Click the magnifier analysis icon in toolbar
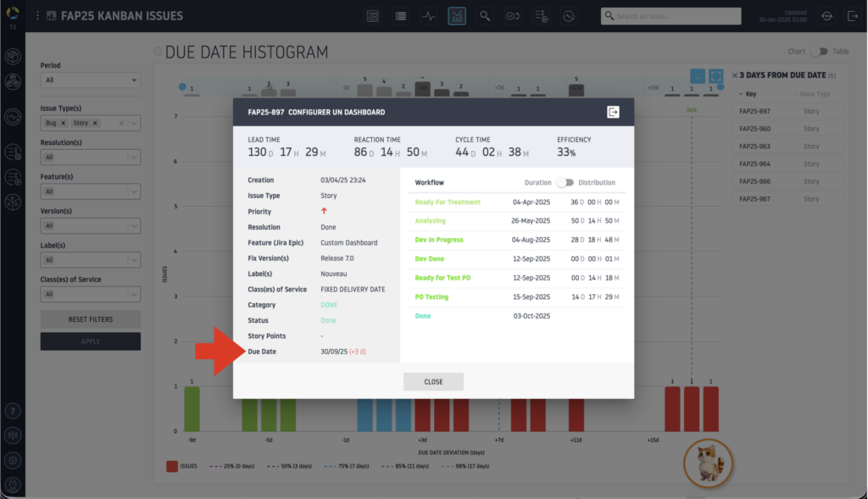This screenshot has height=499, width=868. pyautogui.click(x=485, y=16)
